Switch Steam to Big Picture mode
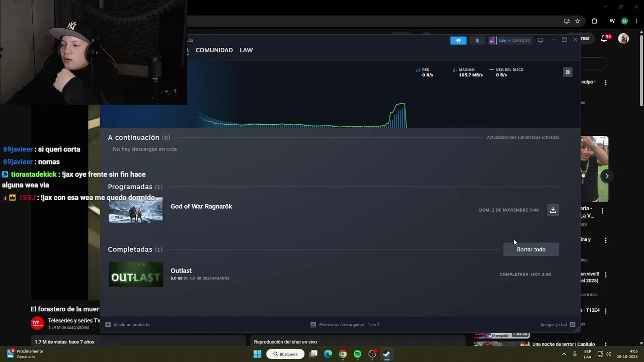The image size is (644, 362). 540,40
